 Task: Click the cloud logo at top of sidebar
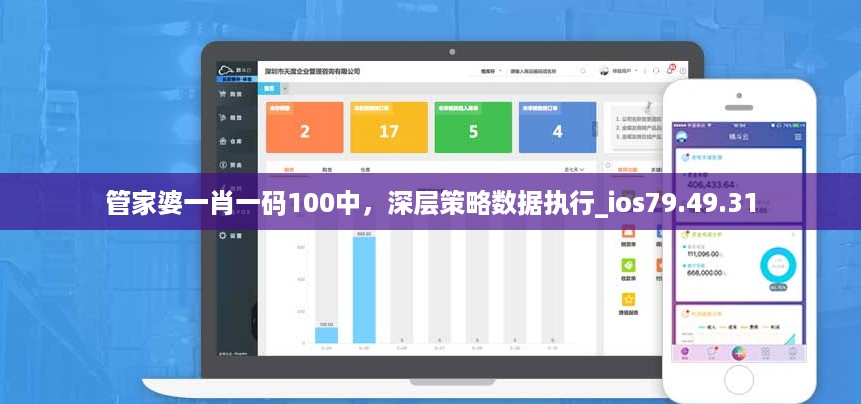(229, 70)
